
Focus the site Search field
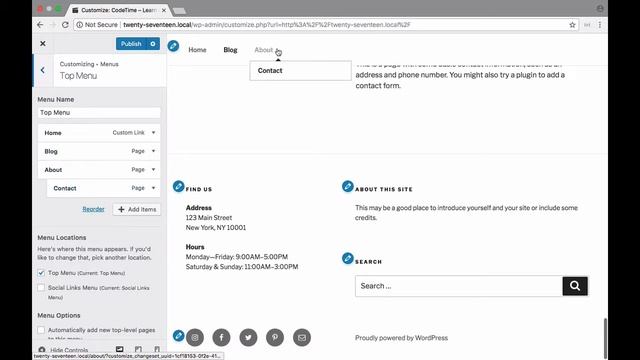pos(459,286)
